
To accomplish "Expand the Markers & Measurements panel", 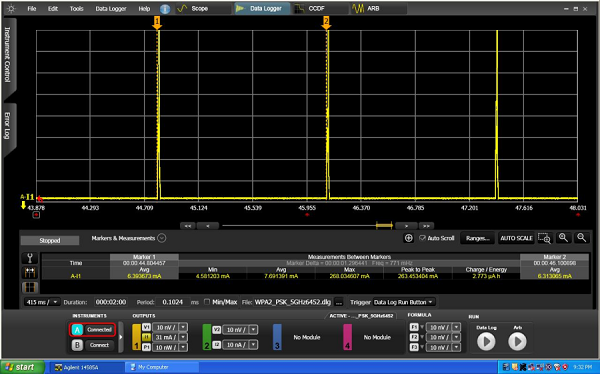I will [162, 238].
